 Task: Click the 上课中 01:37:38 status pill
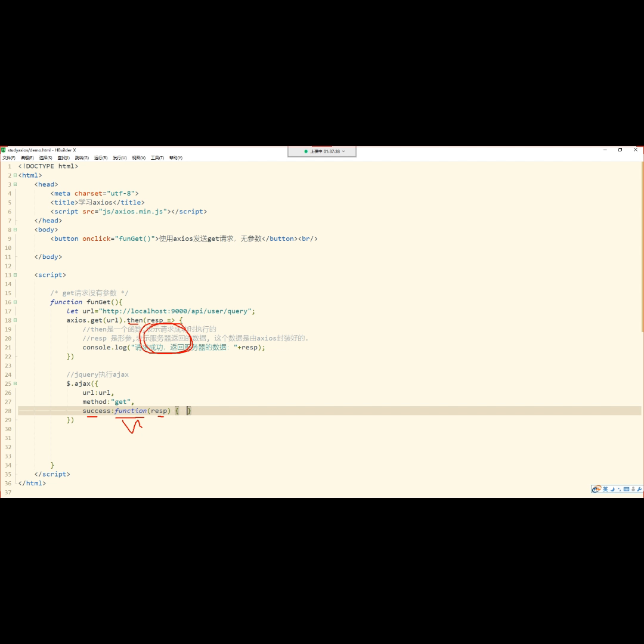tap(322, 151)
